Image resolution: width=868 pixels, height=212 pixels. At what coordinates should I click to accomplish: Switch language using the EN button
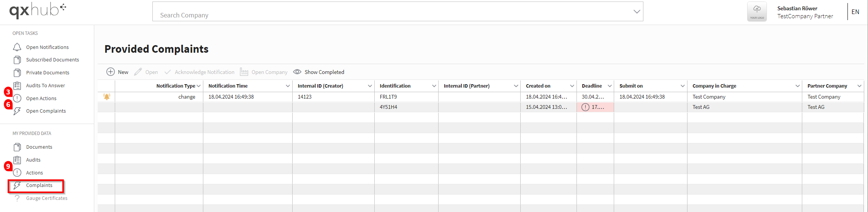(x=855, y=12)
